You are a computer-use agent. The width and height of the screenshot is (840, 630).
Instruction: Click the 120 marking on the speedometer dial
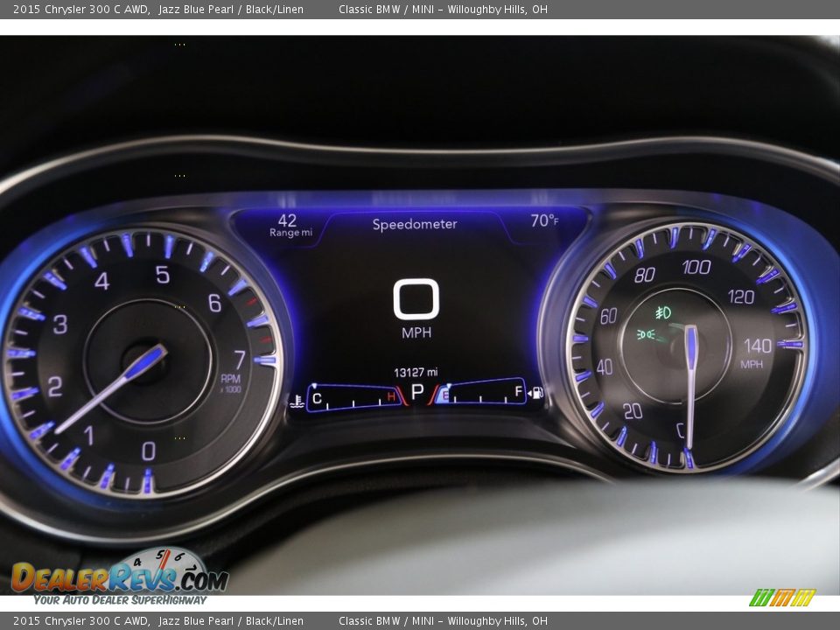[741, 297]
